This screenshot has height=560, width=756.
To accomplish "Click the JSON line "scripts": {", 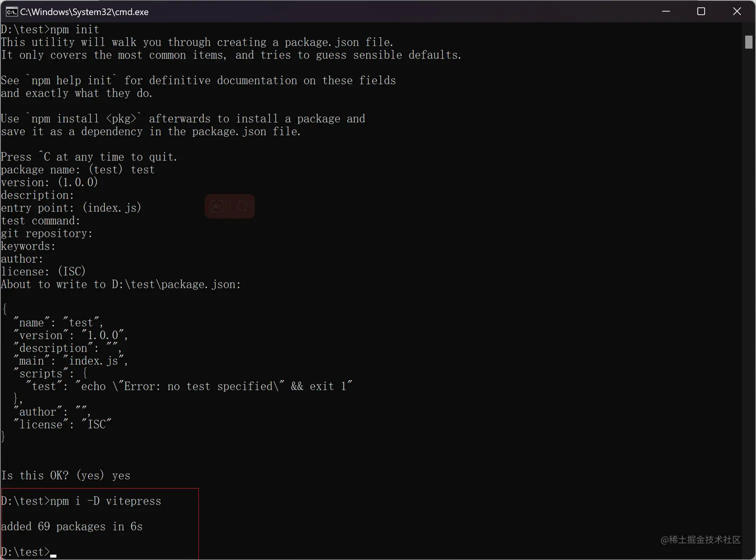I will (x=50, y=373).
